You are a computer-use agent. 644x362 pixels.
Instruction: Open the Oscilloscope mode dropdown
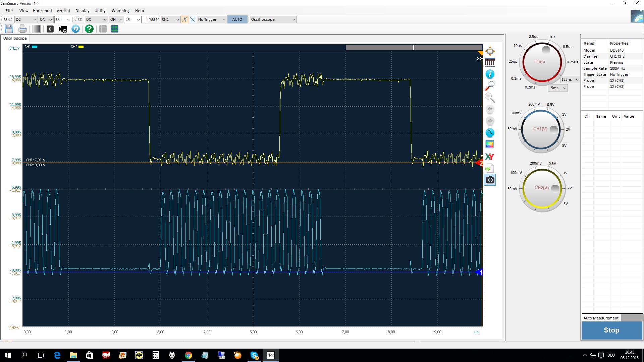pyautogui.click(x=273, y=19)
